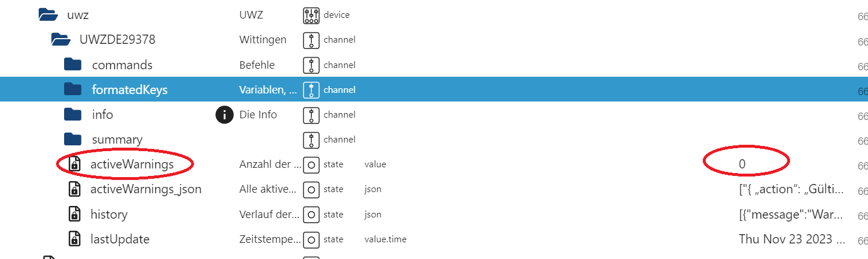Click history JSON message value

792,215
